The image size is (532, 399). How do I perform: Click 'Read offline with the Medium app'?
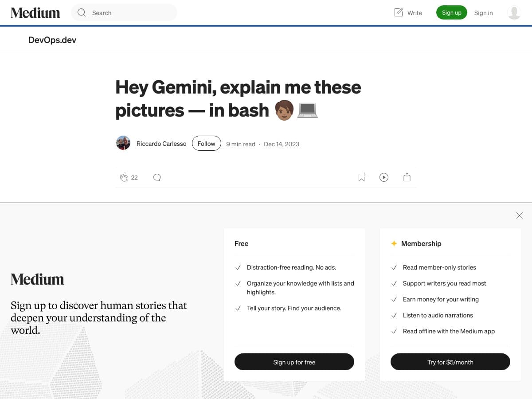(449, 331)
